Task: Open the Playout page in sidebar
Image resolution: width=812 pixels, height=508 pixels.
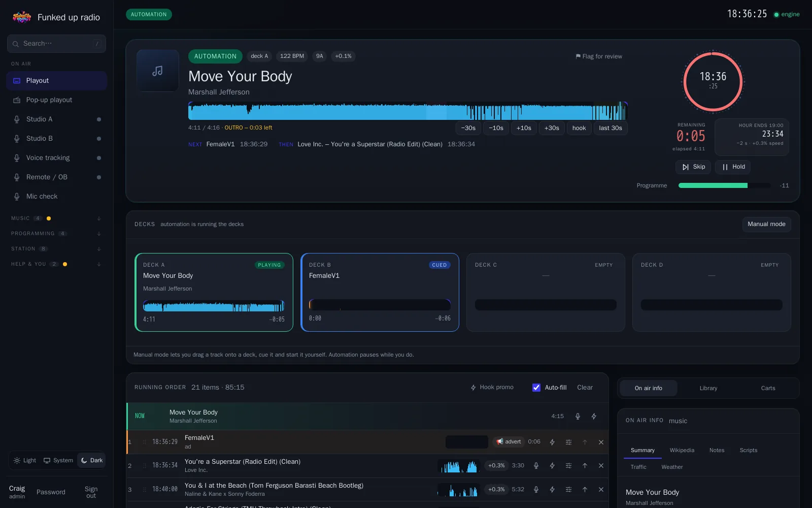Action: coord(56,81)
